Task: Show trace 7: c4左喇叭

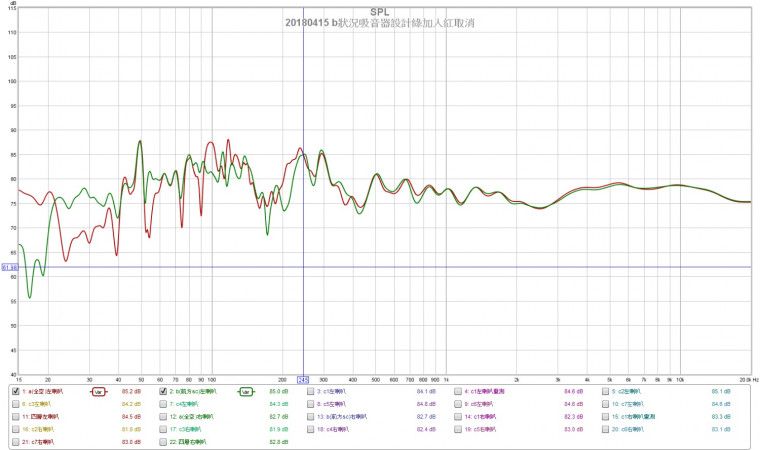Action: tap(163, 404)
